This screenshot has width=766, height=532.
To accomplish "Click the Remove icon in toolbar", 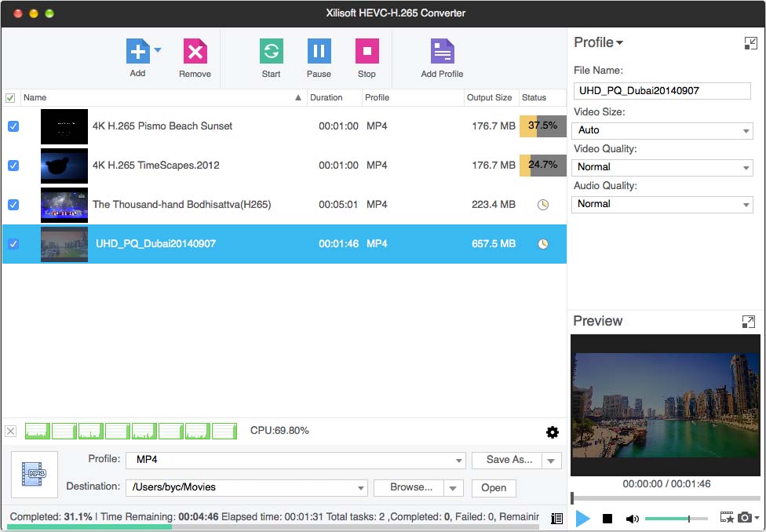I will pos(195,53).
